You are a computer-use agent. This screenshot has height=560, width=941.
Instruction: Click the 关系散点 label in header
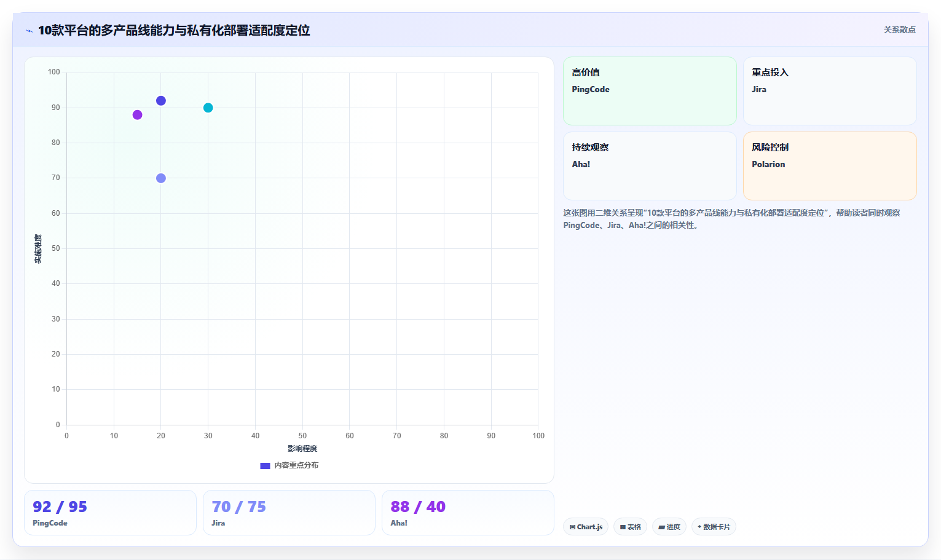[899, 30]
